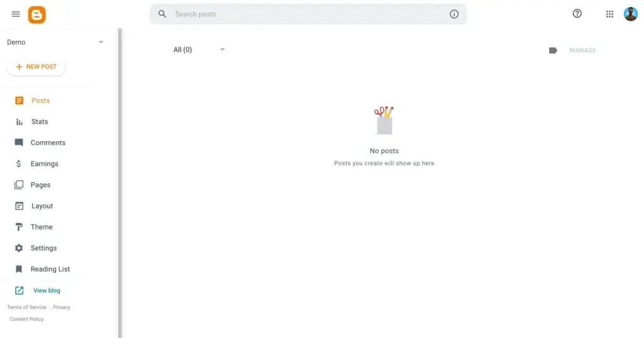Focus the Search posts field
This screenshot has width=644, height=338.
click(308, 14)
